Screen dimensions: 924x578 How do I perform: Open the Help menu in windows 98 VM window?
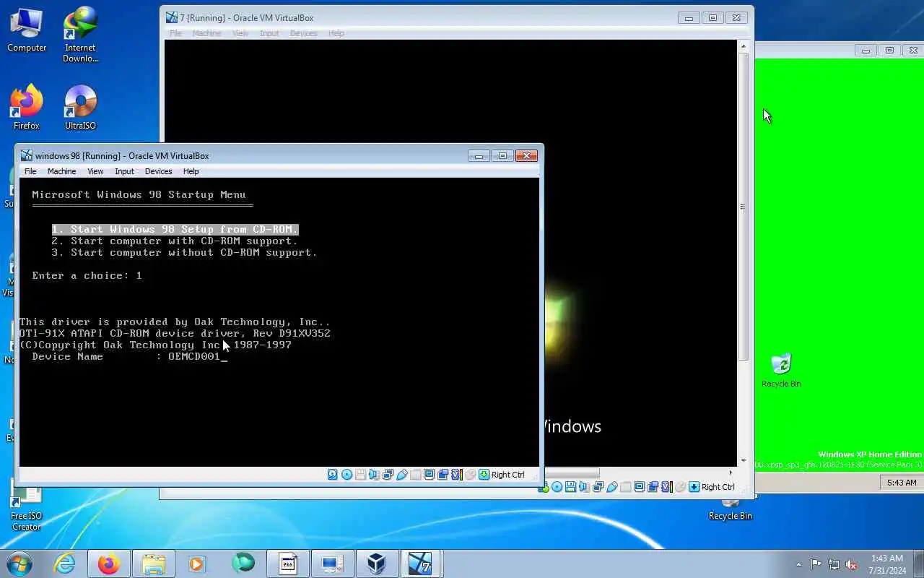pos(191,171)
